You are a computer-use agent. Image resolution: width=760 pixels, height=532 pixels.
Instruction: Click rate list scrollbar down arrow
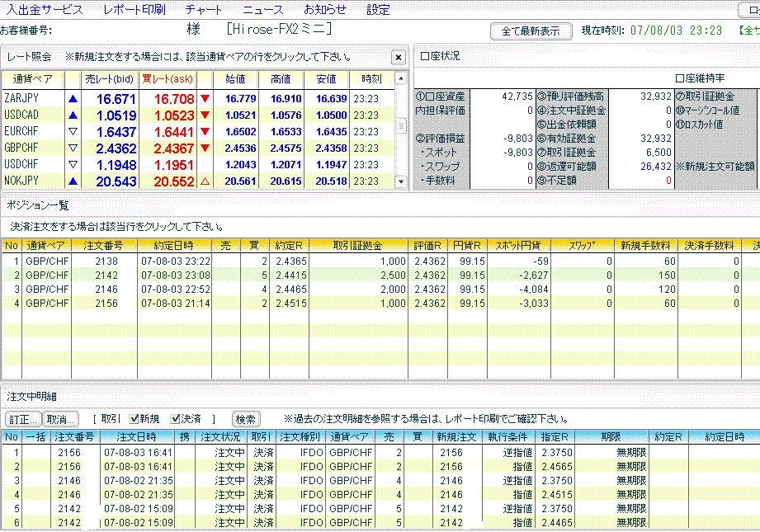pyautogui.click(x=401, y=181)
